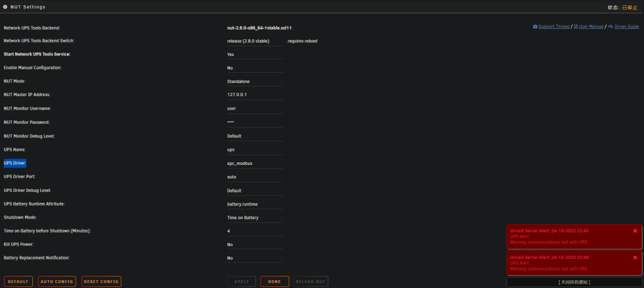The image size is (644, 288).
Task: Open the Shutdown Mode dropdown
Action: (254, 218)
